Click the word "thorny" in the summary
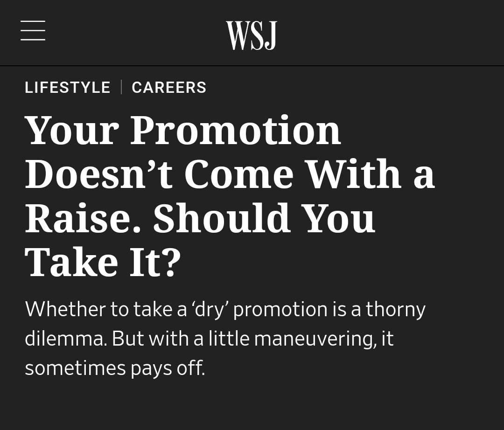The height and width of the screenshot is (430, 504). pyautogui.click(x=395, y=310)
